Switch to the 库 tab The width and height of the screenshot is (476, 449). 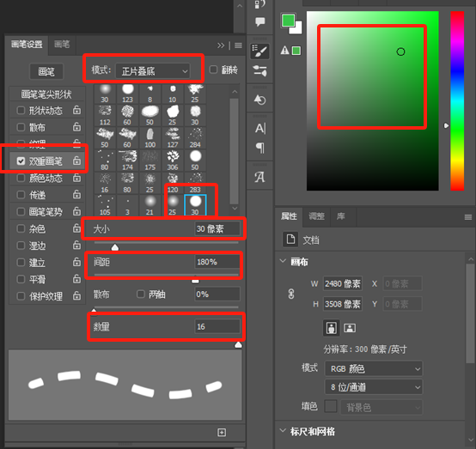point(340,216)
